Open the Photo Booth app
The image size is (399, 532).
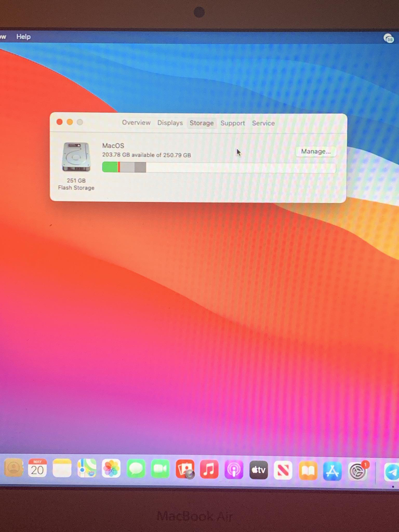185,469
